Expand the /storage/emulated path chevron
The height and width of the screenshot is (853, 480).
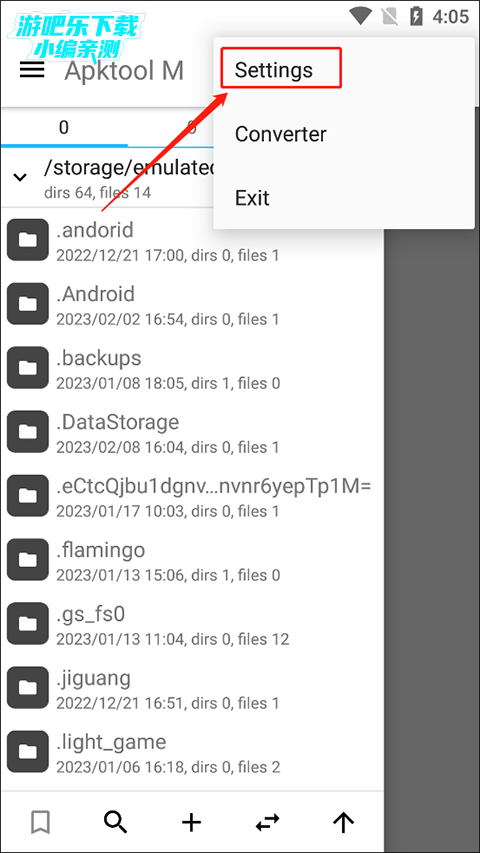click(x=20, y=177)
